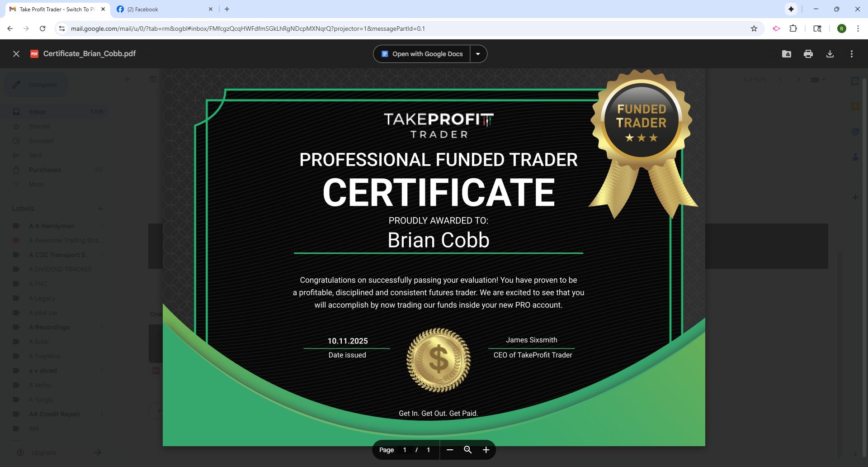The image size is (868, 467).
Task: Compose a new email in Gmail
Action: 36,85
